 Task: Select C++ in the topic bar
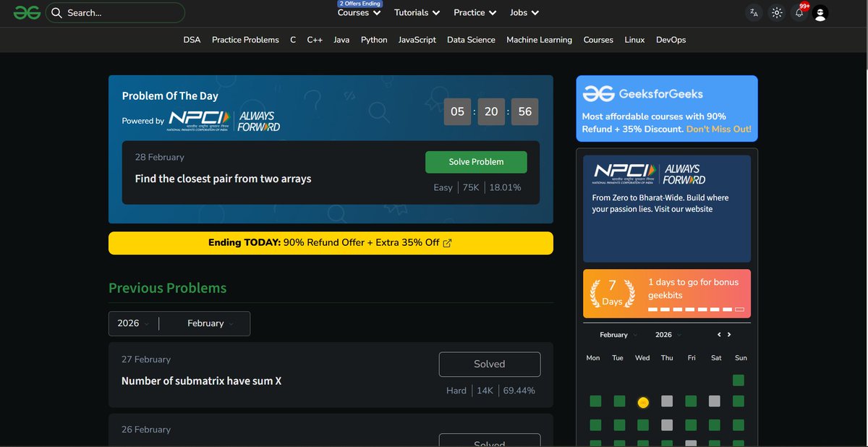pos(315,40)
